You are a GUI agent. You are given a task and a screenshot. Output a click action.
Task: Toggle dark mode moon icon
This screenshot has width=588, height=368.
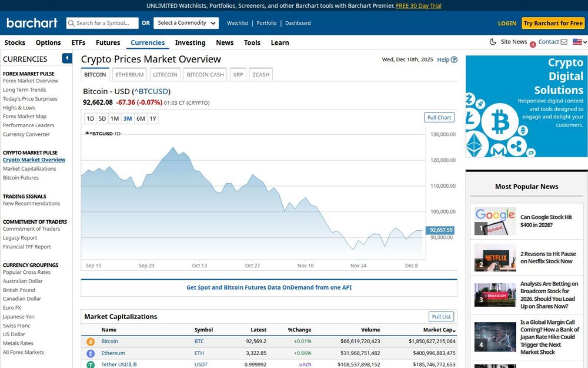(493, 42)
